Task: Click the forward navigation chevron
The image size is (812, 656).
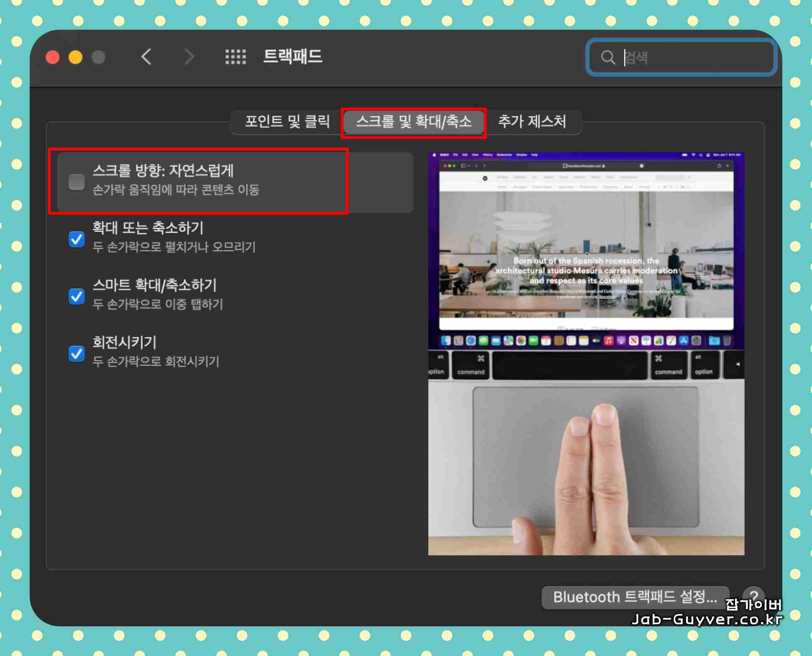Action: click(x=189, y=57)
